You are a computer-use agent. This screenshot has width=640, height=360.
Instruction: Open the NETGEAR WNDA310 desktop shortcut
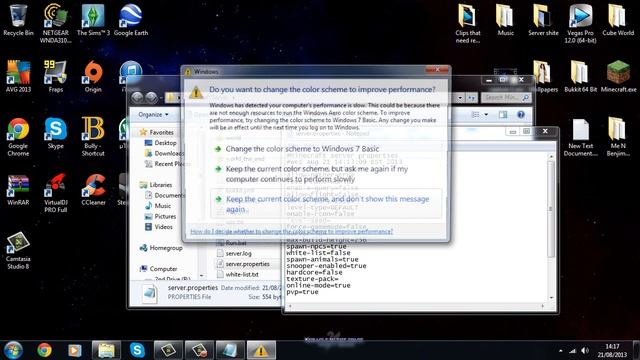click(56, 24)
